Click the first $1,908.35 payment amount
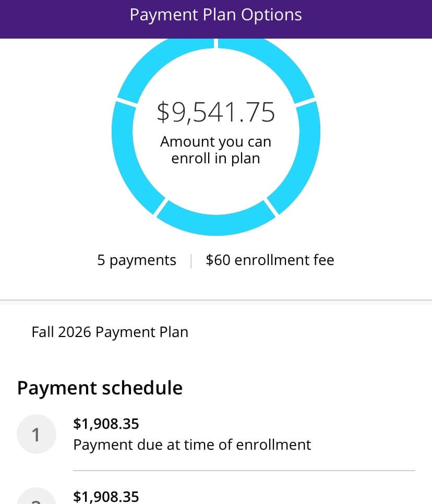The width and height of the screenshot is (432, 504). pyautogui.click(x=106, y=424)
